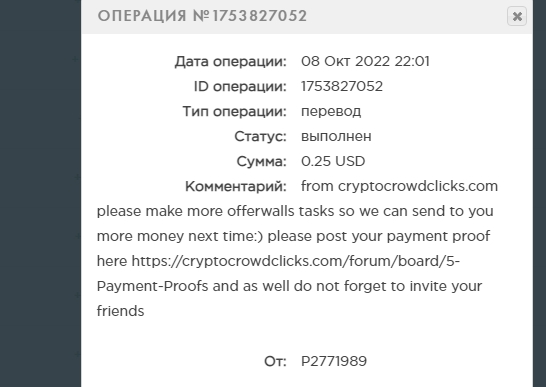Image resolution: width=546 pixels, height=387 pixels.
Task: Click the 'from cryptocrowdclicks.com' comment text
Action: (x=399, y=186)
